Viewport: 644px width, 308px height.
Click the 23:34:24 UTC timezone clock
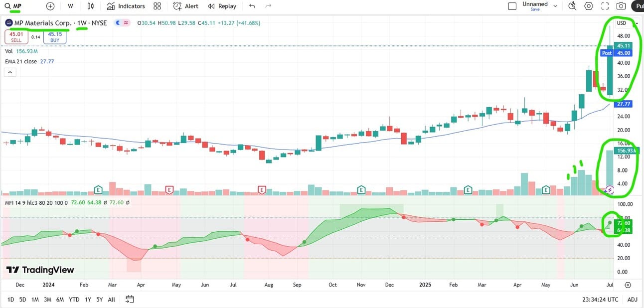600,300
